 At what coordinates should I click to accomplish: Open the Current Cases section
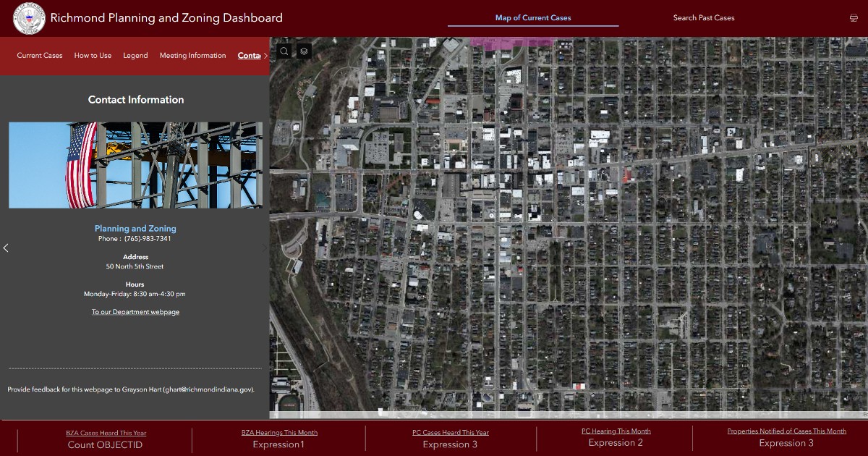tap(39, 55)
